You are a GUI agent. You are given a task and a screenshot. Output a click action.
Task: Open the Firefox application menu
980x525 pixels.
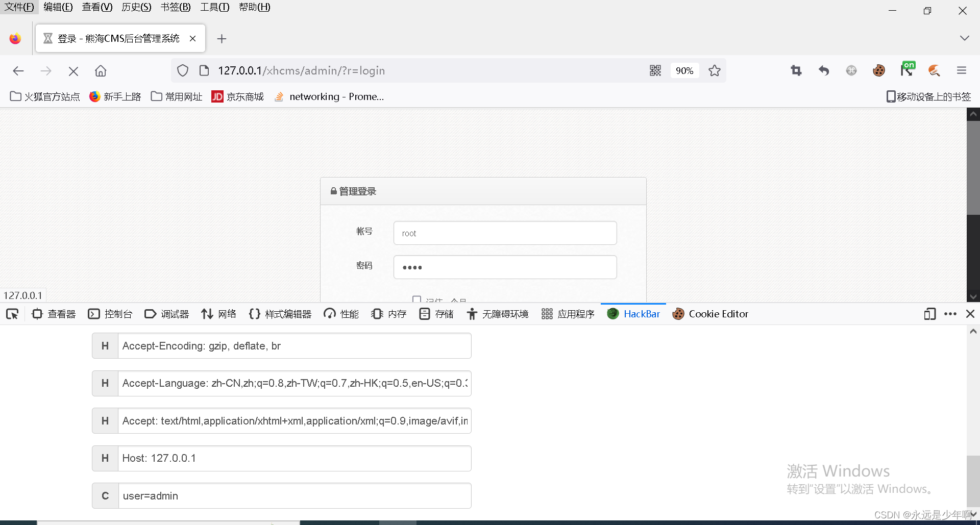click(962, 70)
